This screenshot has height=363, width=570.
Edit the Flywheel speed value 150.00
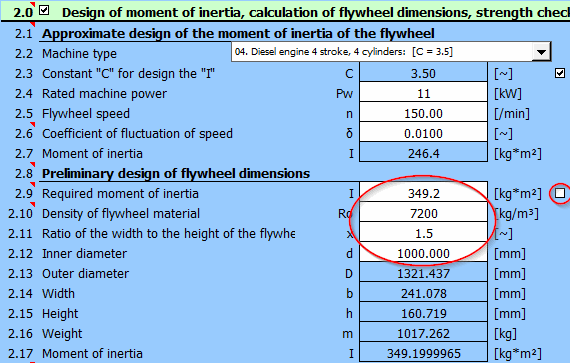pos(424,114)
